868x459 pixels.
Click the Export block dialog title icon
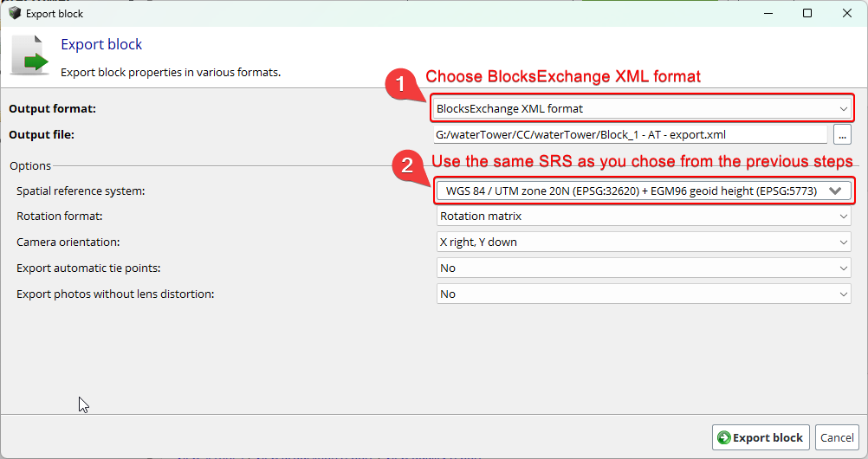tap(15, 13)
